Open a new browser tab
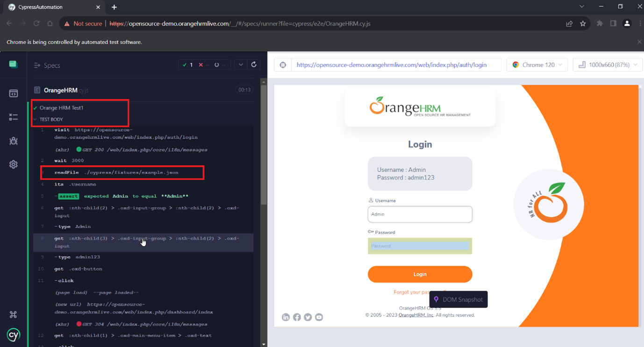This screenshot has height=347, width=644. [x=114, y=7]
